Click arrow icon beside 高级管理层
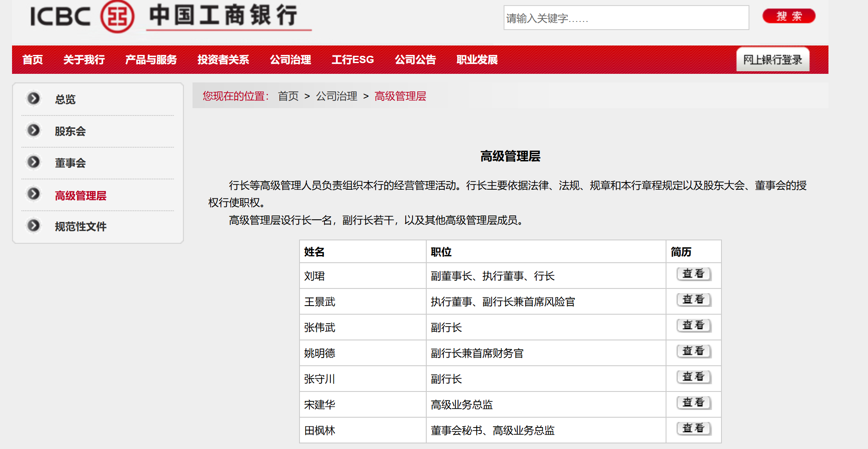The width and height of the screenshot is (868, 449). (34, 194)
